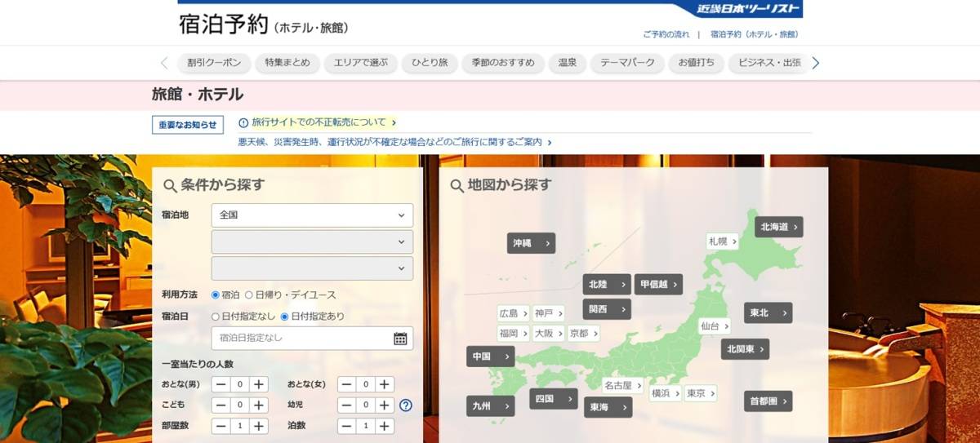This screenshot has height=443, width=980.
Task: Select 大阪 city on map
Action: [549, 333]
